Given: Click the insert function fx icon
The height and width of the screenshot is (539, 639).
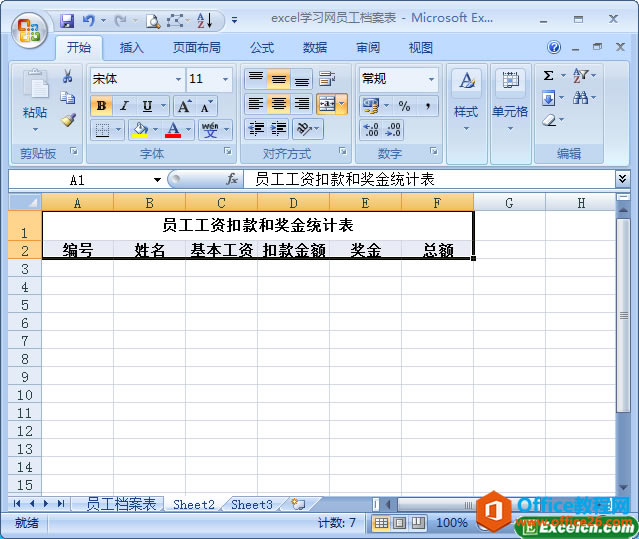Looking at the screenshot, I should pos(232,179).
